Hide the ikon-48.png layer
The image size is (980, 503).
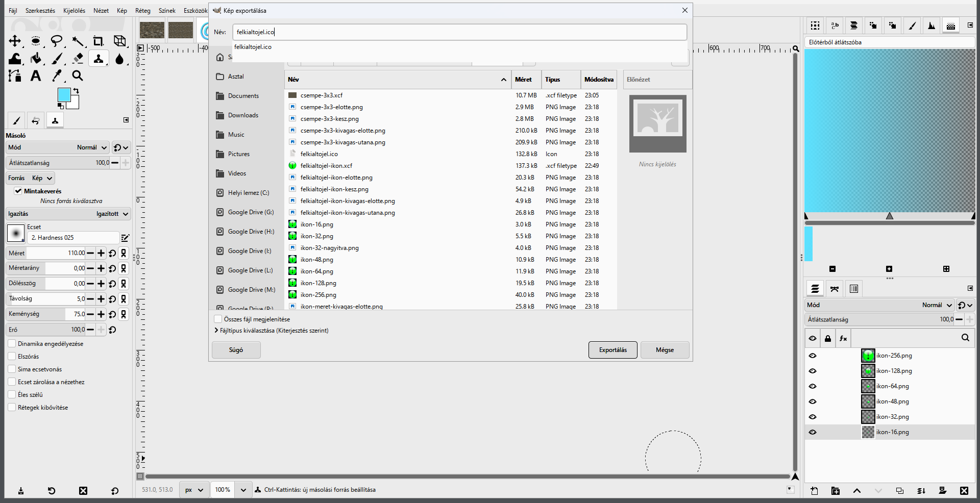pyautogui.click(x=813, y=401)
